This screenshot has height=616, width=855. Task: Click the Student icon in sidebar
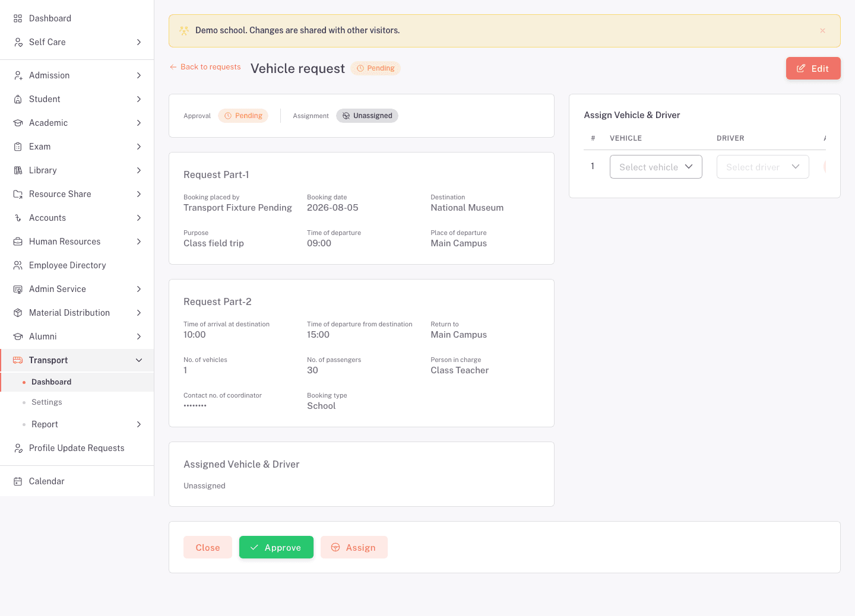[18, 99]
